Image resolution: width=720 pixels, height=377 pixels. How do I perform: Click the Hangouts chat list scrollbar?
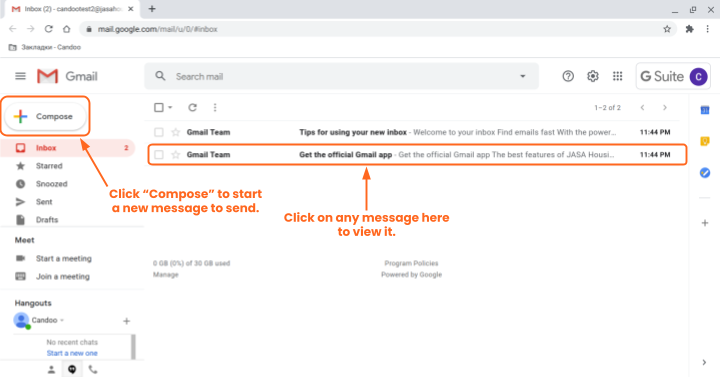pyautogui.click(x=133, y=347)
